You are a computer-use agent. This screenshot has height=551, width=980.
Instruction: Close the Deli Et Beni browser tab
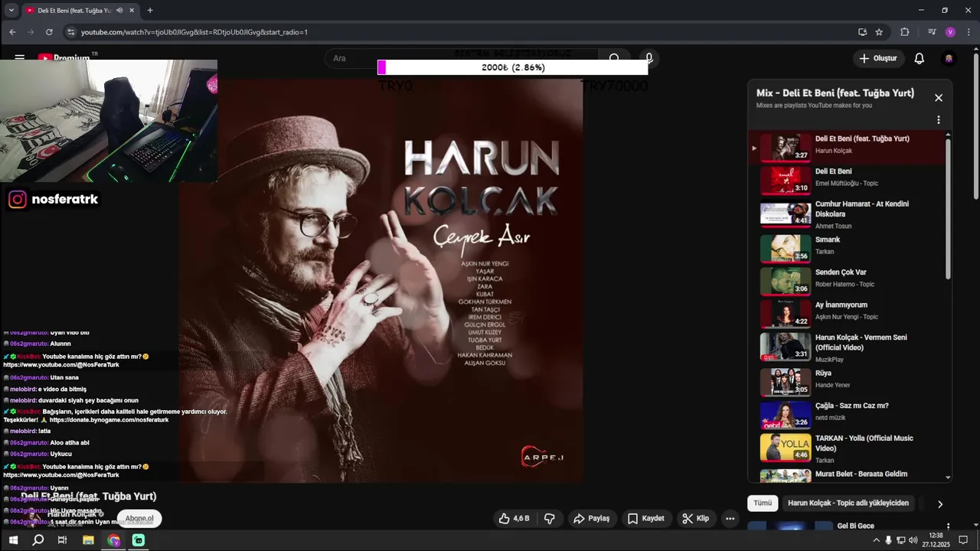[132, 11]
